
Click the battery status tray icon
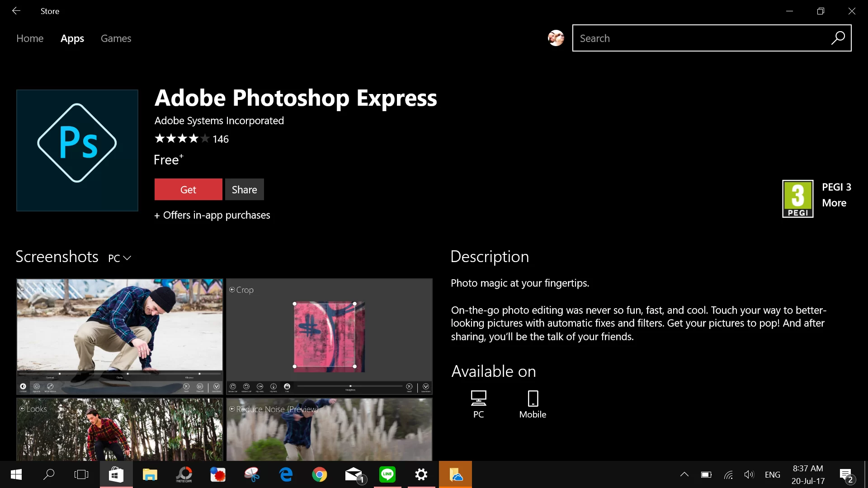click(706, 474)
